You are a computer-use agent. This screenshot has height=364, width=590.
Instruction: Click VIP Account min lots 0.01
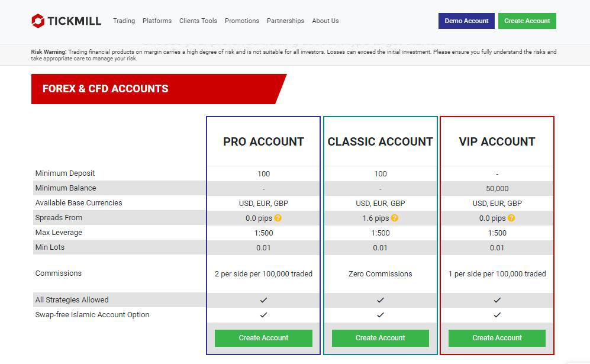(x=497, y=247)
